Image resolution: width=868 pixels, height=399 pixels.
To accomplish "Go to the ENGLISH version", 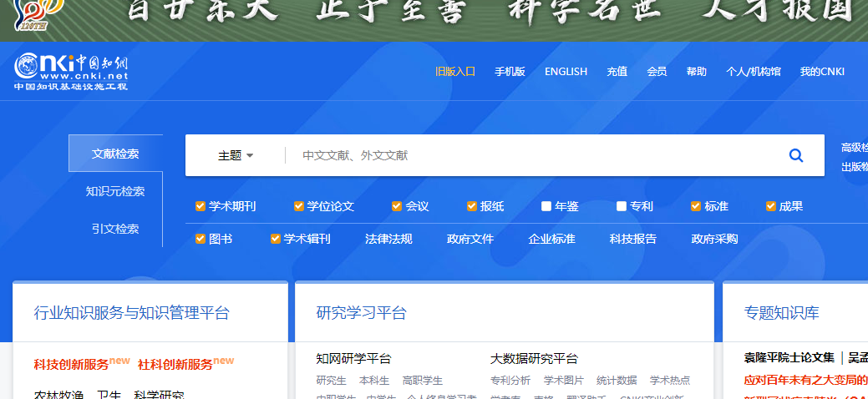I will (566, 72).
